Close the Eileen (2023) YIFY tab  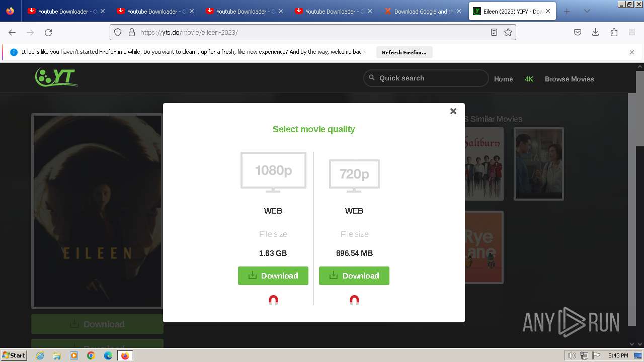[x=548, y=11]
